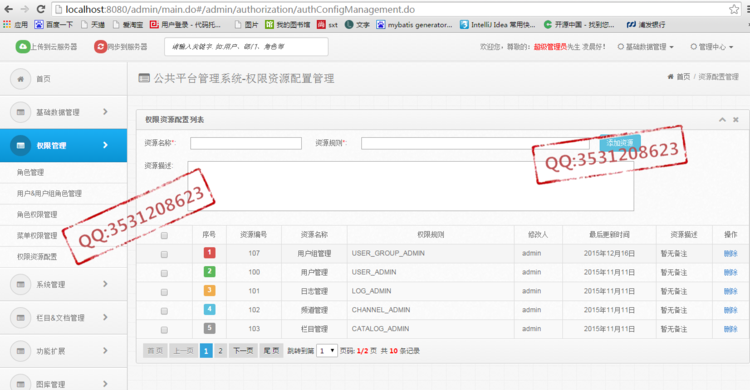This screenshot has height=390, width=750.
Task: Collapse the 权限资源配置列表 panel arrow
Action: (x=722, y=120)
